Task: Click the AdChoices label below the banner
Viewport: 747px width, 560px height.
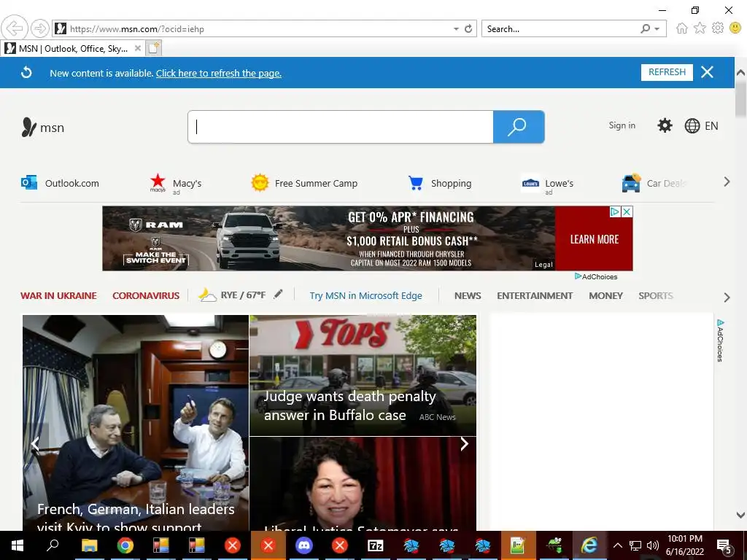Action: 596,276
